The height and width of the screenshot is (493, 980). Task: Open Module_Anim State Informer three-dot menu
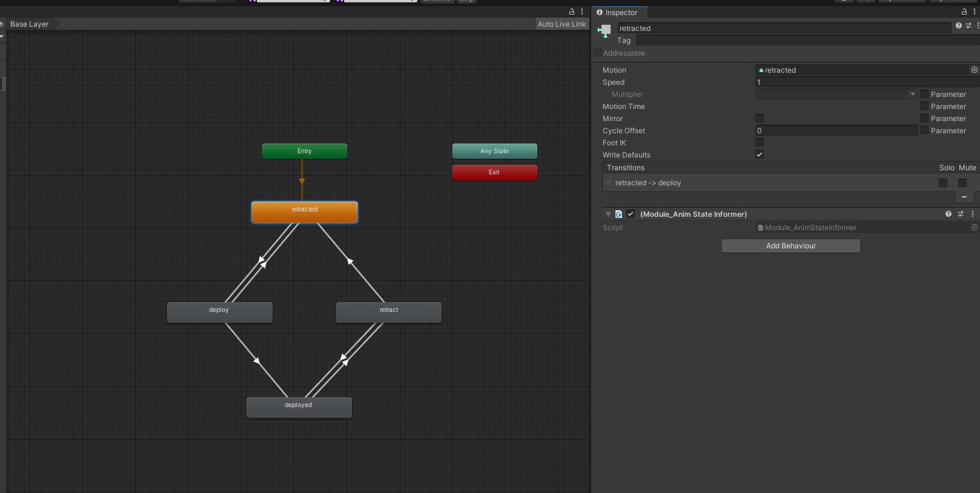tap(973, 214)
